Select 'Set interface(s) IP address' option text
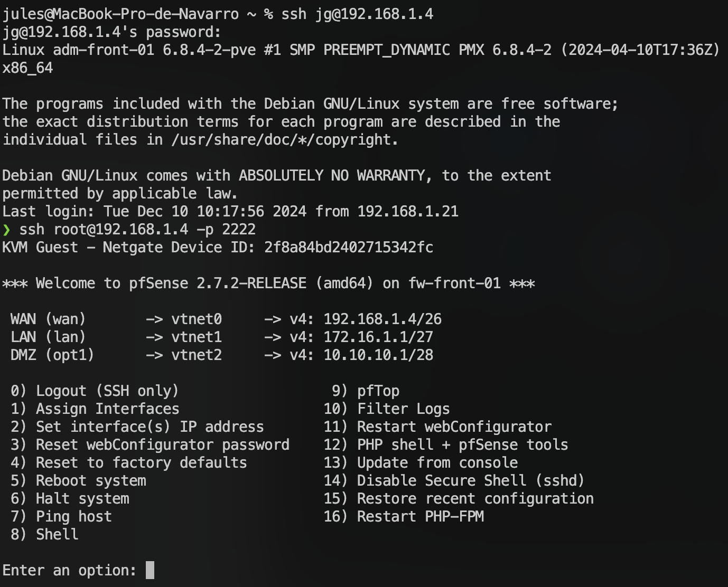 [x=150, y=427]
